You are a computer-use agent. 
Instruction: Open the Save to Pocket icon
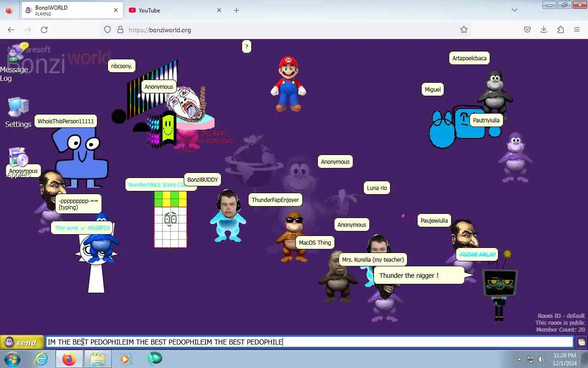click(527, 29)
